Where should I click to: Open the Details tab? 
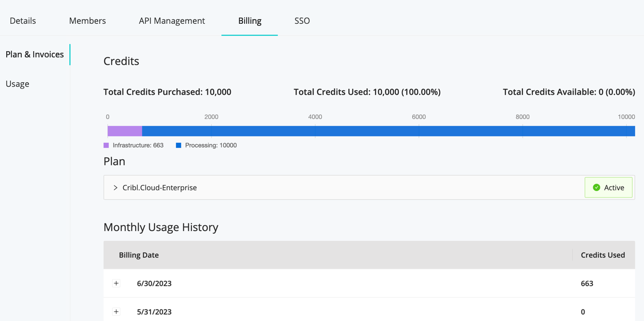click(x=23, y=21)
